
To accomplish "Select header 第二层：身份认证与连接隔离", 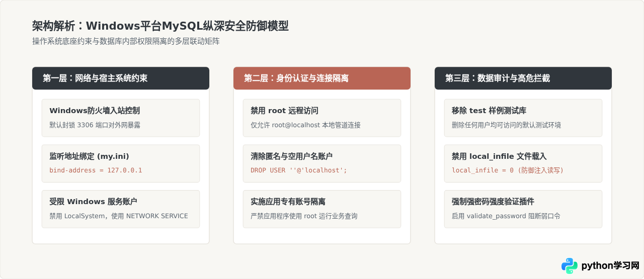I will (322, 78).
